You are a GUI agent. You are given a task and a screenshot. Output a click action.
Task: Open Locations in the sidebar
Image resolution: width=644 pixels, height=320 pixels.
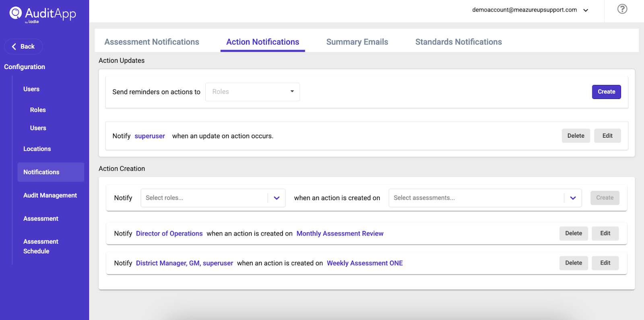(37, 149)
